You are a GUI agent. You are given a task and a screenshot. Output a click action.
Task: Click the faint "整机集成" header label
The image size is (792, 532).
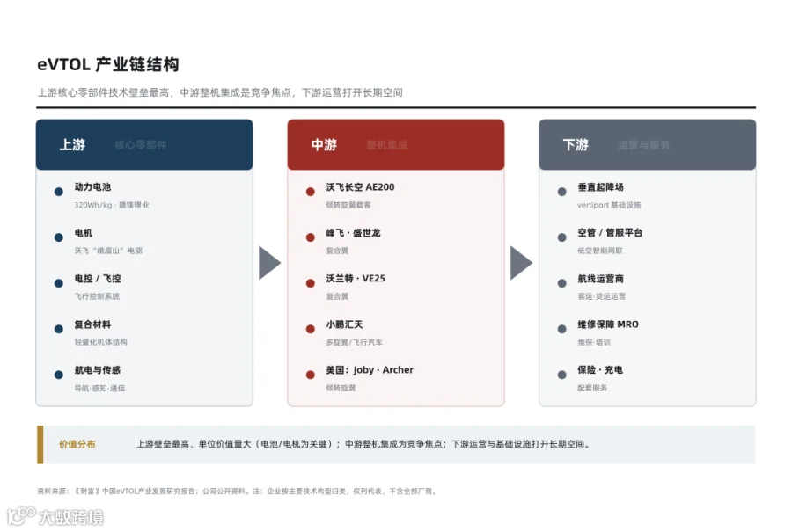387,145
